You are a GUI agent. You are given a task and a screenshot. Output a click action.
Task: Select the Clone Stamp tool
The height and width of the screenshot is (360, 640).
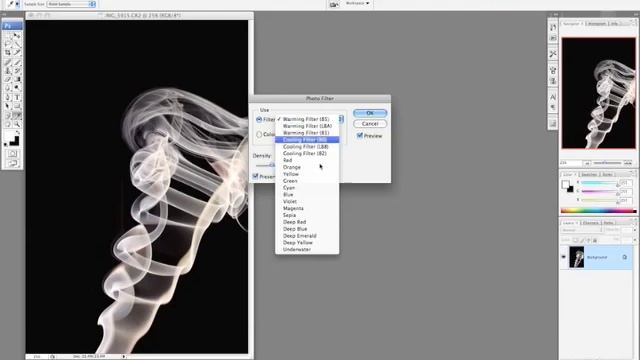coord(8,71)
